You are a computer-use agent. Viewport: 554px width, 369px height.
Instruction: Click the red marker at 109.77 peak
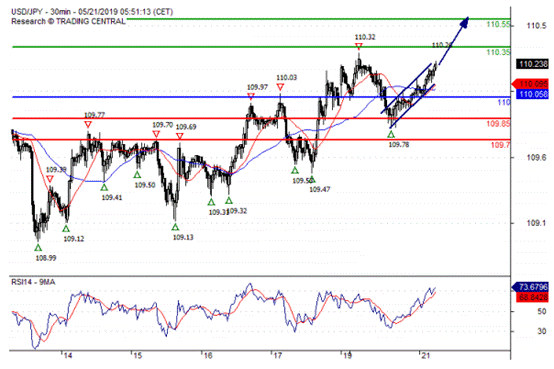(88, 124)
